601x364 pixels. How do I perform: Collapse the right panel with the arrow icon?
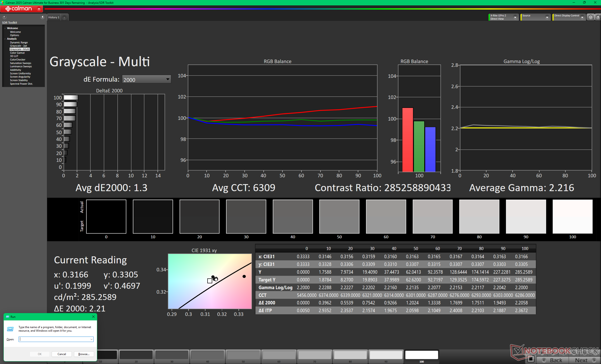click(598, 17)
